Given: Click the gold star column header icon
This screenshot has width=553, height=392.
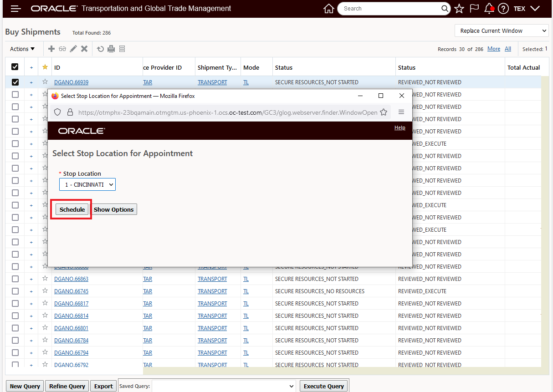Looking at the screenshot, I should (x=45, y=67).
